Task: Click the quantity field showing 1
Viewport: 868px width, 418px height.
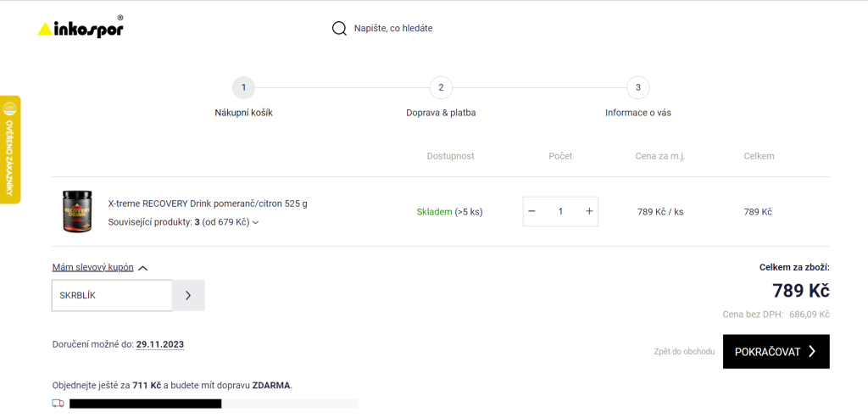Action: 560,211
